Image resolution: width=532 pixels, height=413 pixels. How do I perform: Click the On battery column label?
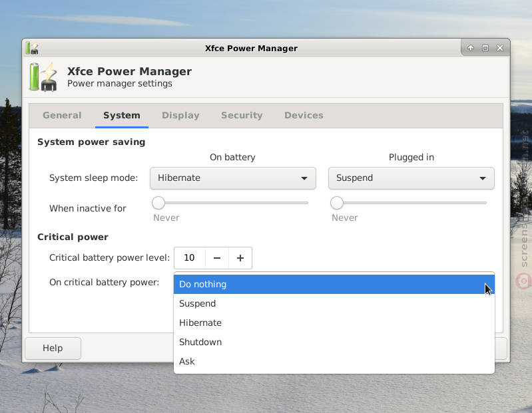[x=232, y=157]
